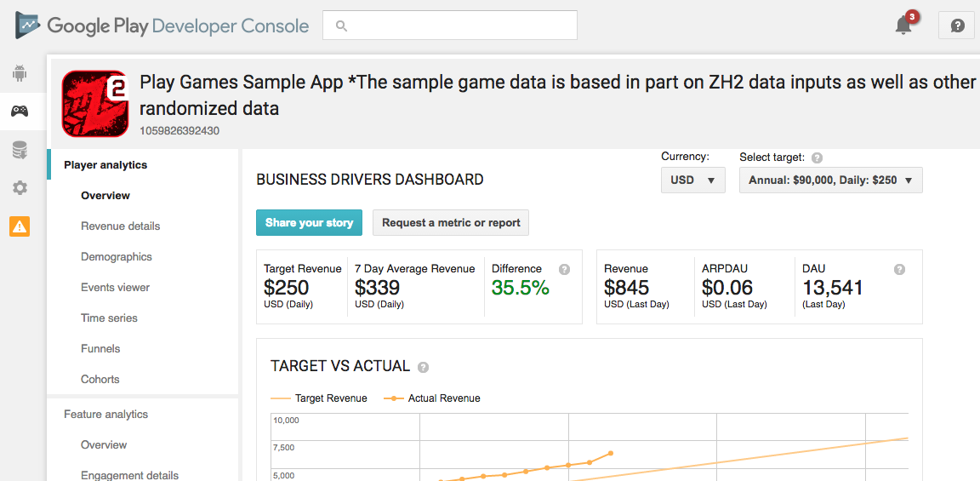
Task: Open the Game services controller icon
Action: [x=19, y=111]
